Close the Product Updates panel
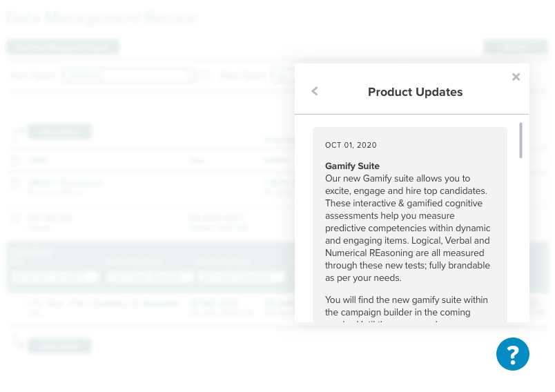This screenshot has height=392, width=555. click(x=516, y=77)
